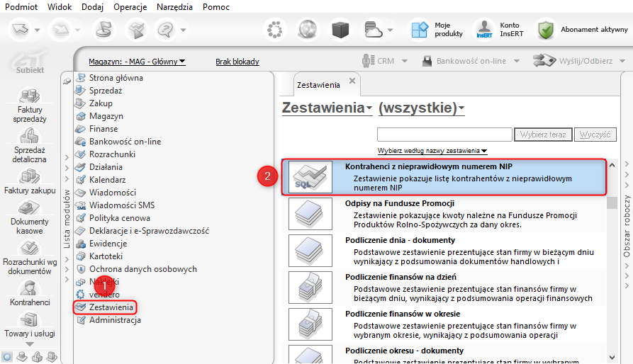Click the cloud server toolbar icon

pyautogui.click(x=373, y=30)
